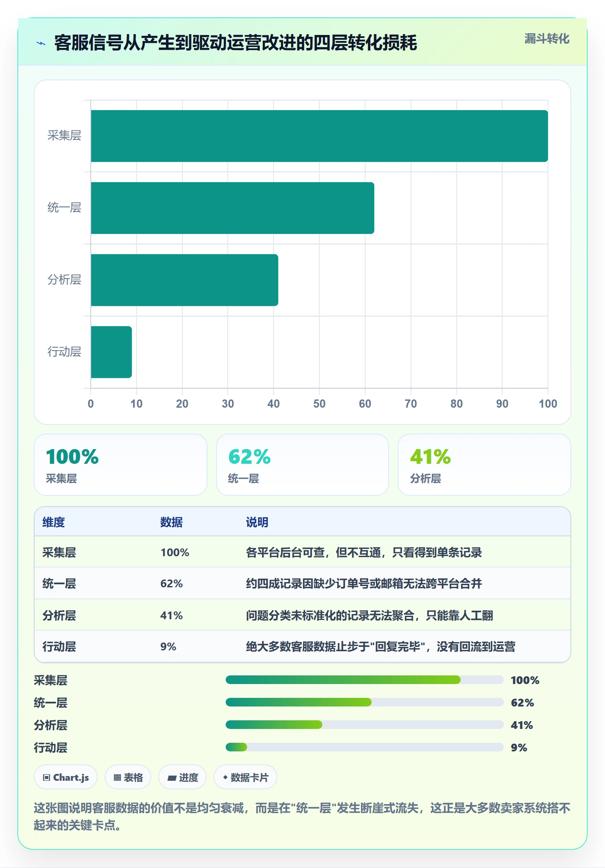Click the 说明 column header
This screenshot has width=605, height=868.
point(257,522)
